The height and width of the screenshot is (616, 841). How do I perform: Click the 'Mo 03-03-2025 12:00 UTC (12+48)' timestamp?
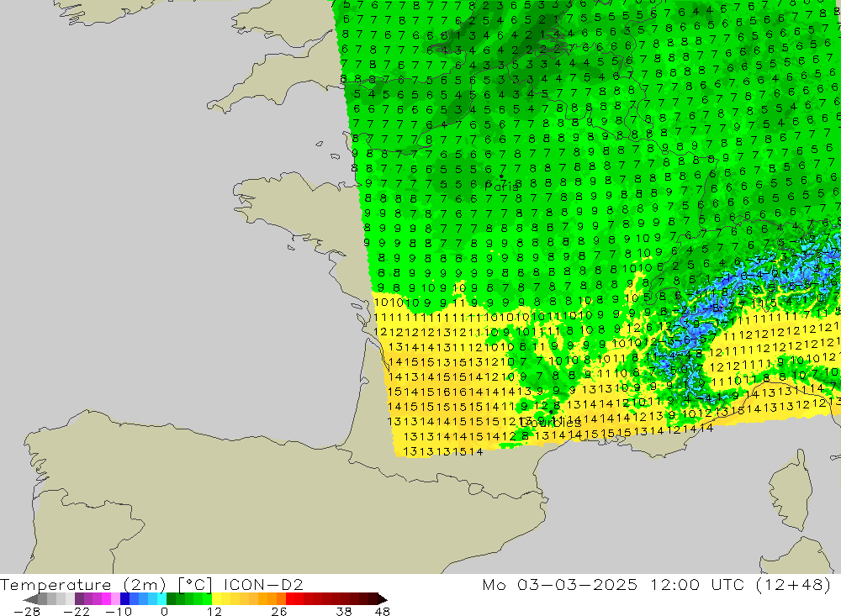pos(657,584)
